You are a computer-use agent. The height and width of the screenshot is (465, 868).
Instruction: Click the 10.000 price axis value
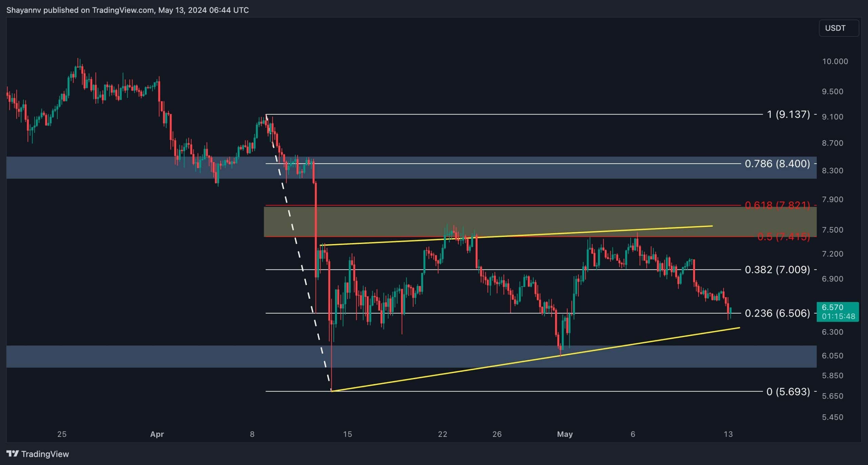coord(835,61)
